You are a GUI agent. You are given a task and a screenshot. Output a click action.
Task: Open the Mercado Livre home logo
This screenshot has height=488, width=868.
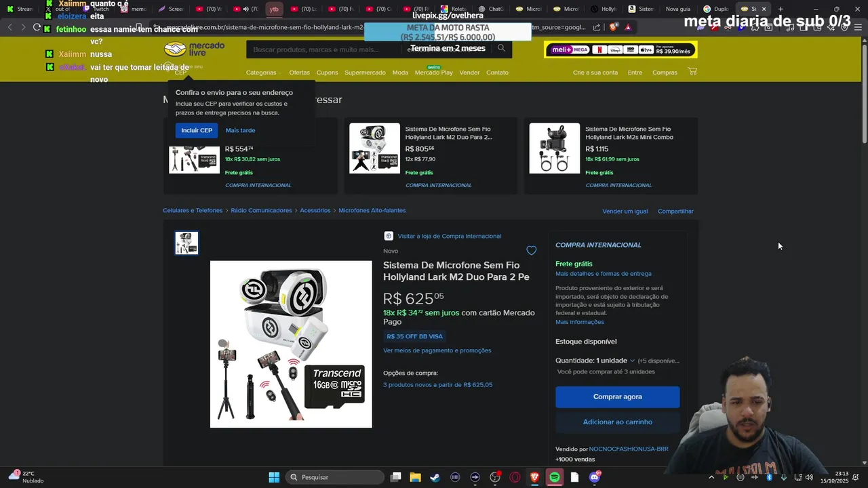(x=194, y=49)
